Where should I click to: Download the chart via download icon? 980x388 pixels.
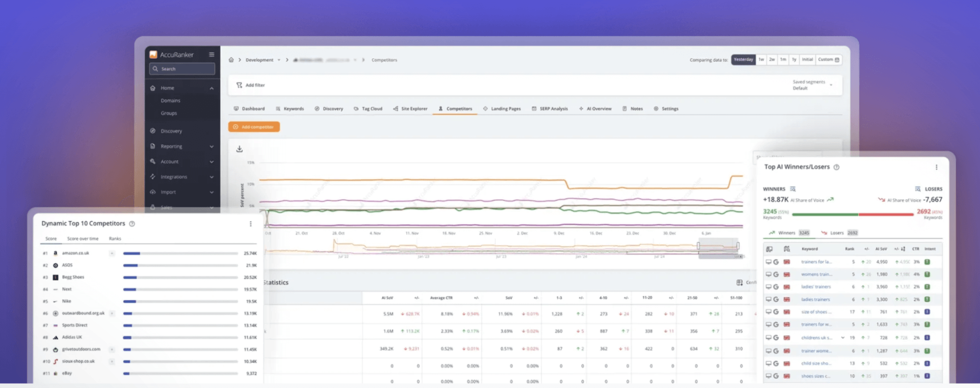click(239, 149)
